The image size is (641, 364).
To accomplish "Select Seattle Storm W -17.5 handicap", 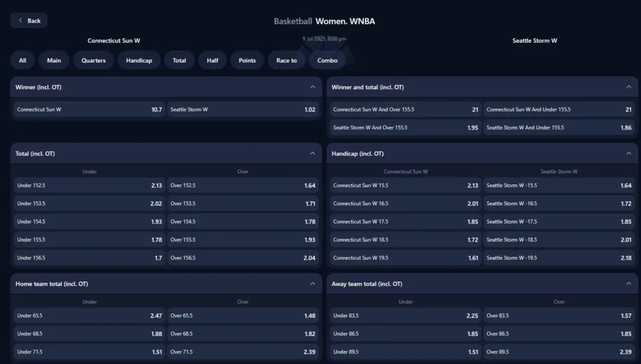I will pos(559,221).
